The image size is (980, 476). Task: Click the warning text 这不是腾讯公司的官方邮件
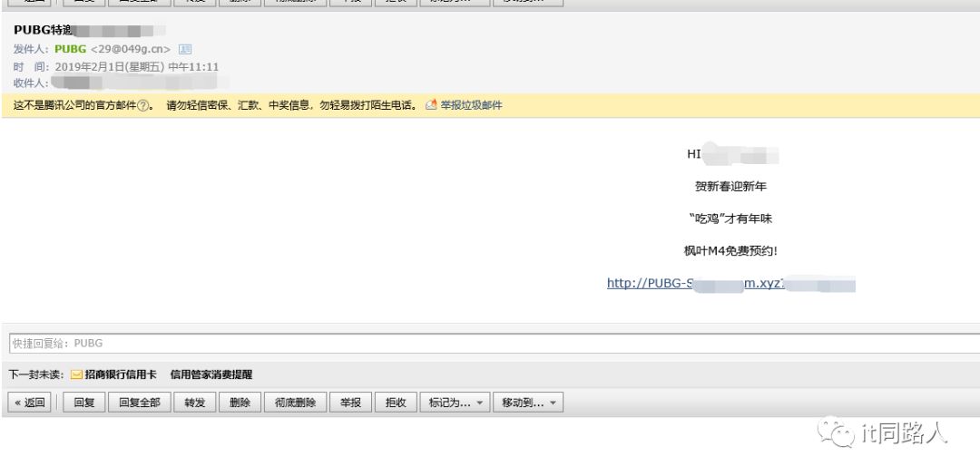coord(75,105)
